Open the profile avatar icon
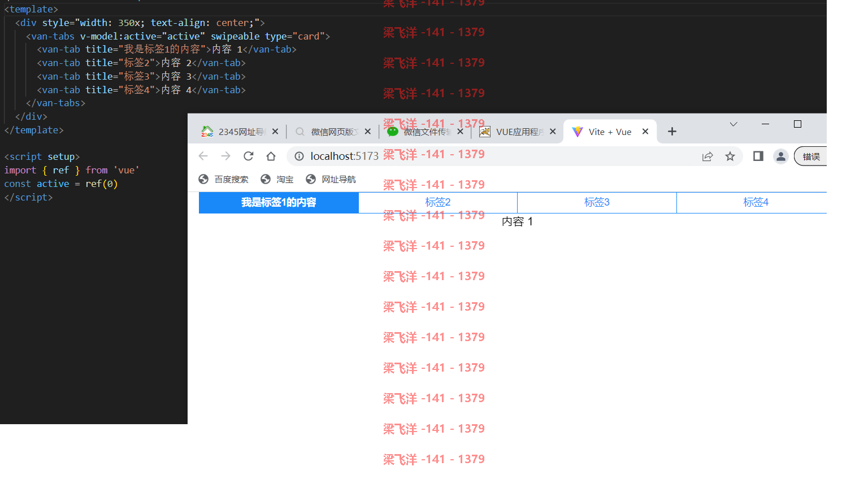The width and height of the screenshot is (868, 488). 781,156
